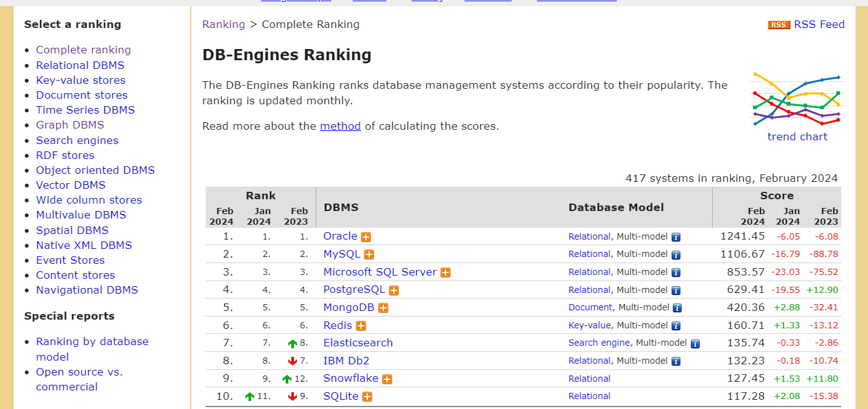Open Ranking by database model report

point(92,349)
